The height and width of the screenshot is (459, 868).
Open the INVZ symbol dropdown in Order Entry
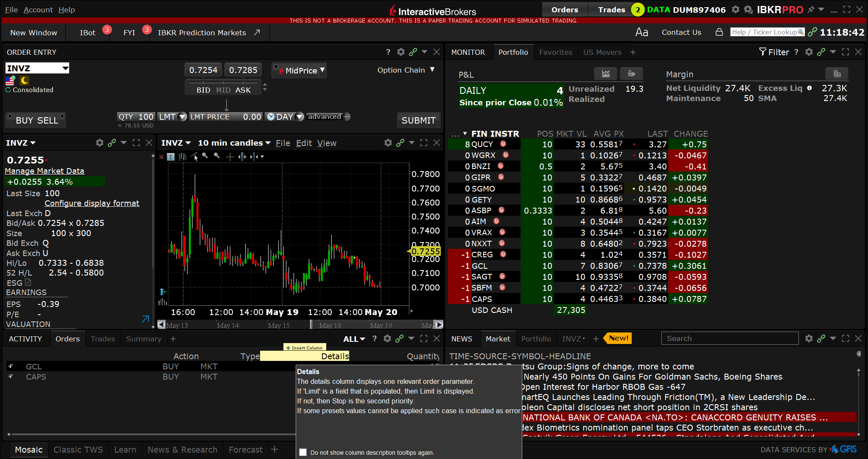65,68
